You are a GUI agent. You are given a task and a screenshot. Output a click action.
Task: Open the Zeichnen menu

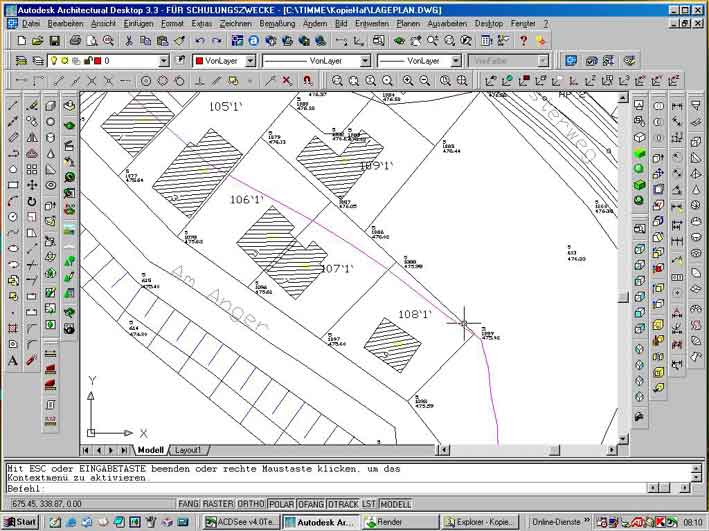235,22
